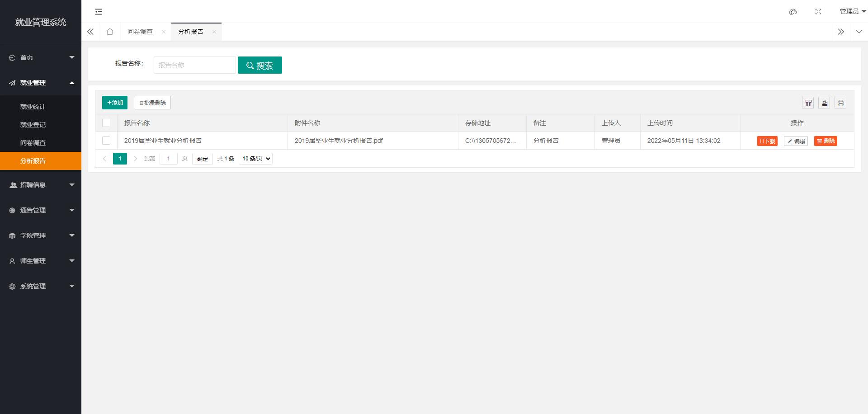Open 问卷调查 in the sidebar

click(41, 143)
